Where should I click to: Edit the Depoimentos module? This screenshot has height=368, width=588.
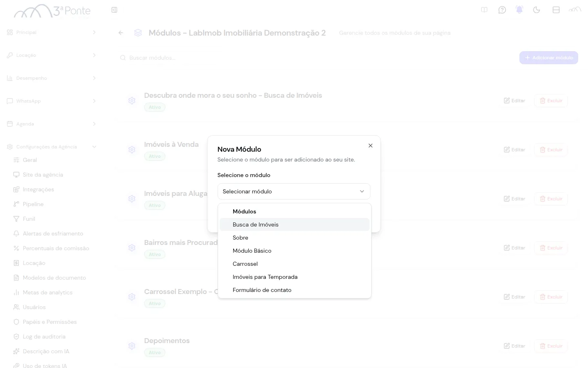coord(514,346)
